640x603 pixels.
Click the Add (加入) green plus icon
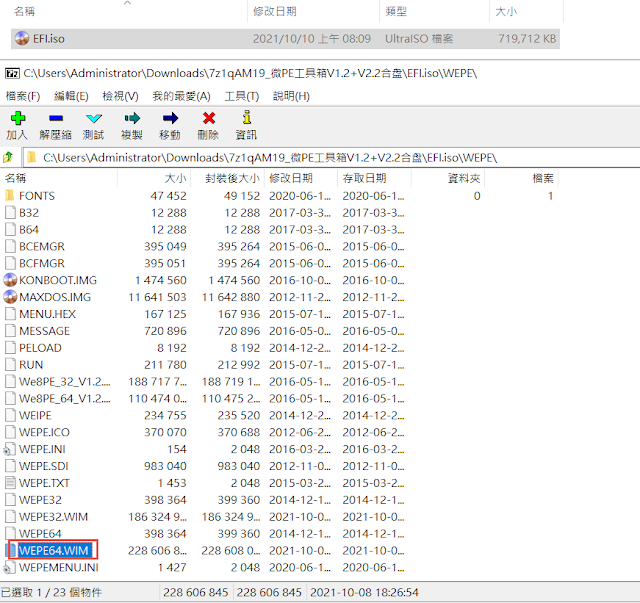tap(18, 118)
